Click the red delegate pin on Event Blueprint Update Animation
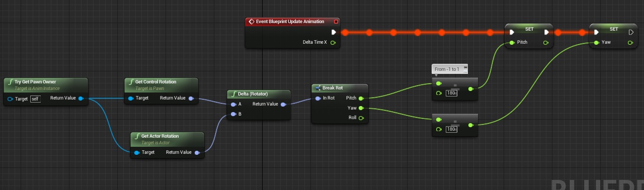The height and width of the screenshot is (190, 644). pyautogui.click(x=336, y=22)
